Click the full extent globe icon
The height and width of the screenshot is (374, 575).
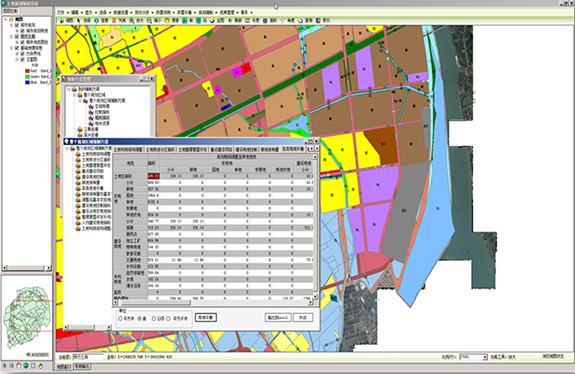tap(212, 21)
